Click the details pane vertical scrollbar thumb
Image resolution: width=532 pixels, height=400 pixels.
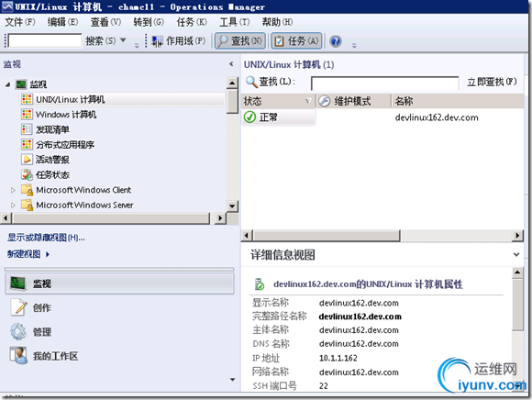pos(517,305)
